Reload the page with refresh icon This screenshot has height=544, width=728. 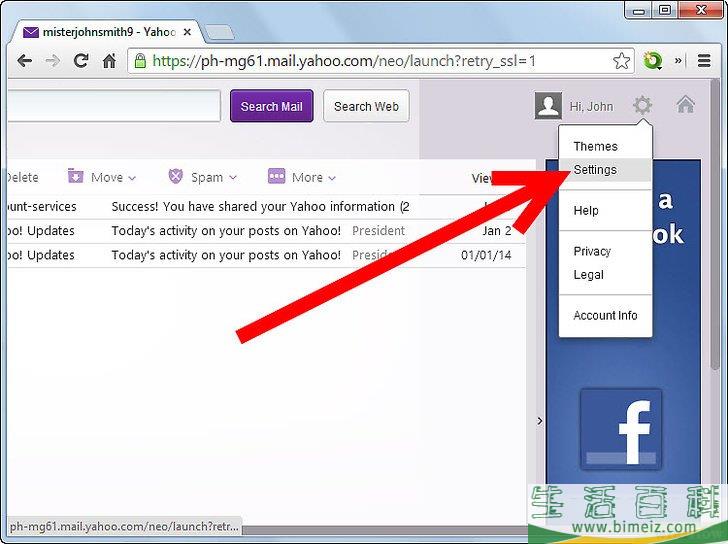pos(81,60)
